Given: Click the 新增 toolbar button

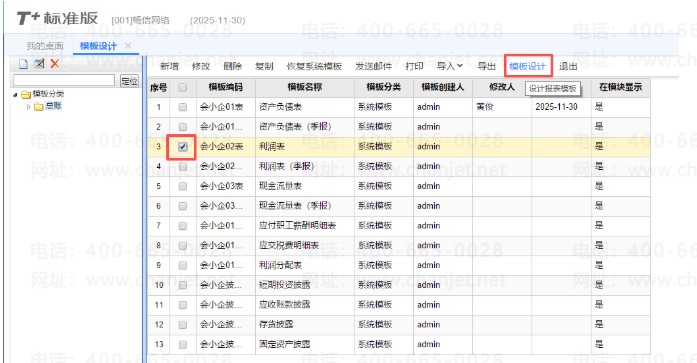Looking at the screenshot, I should pyautogui.click(x=169, y=66).
